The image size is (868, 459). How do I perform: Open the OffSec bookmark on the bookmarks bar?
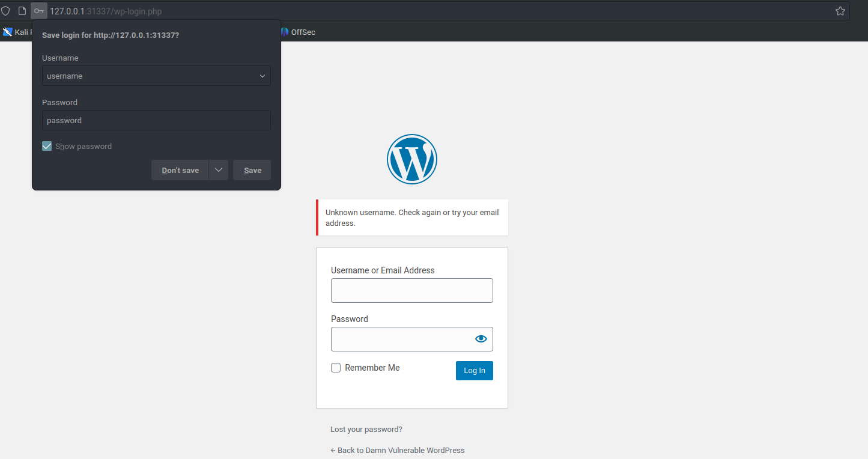point(299,31)
